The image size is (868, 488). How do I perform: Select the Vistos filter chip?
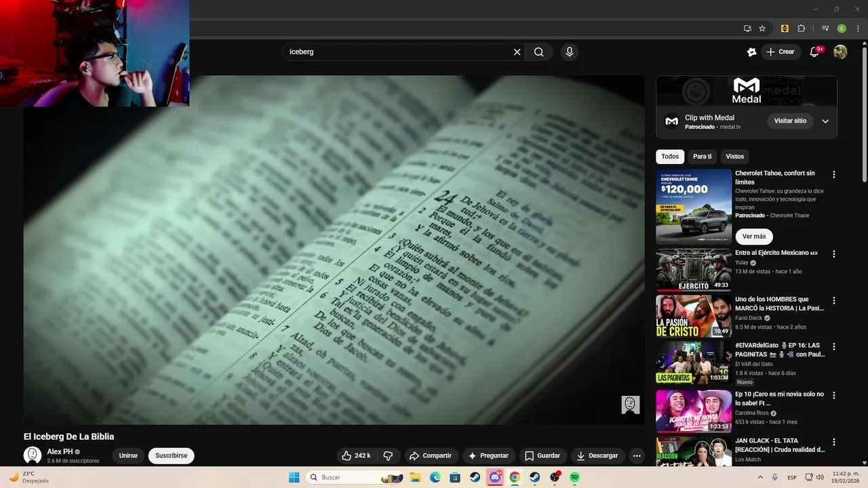735,157
